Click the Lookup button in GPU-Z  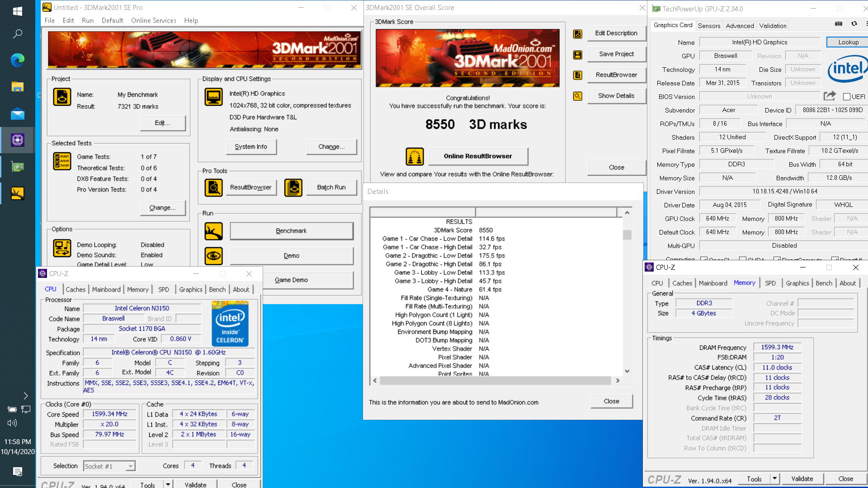(x=848, y=42)
